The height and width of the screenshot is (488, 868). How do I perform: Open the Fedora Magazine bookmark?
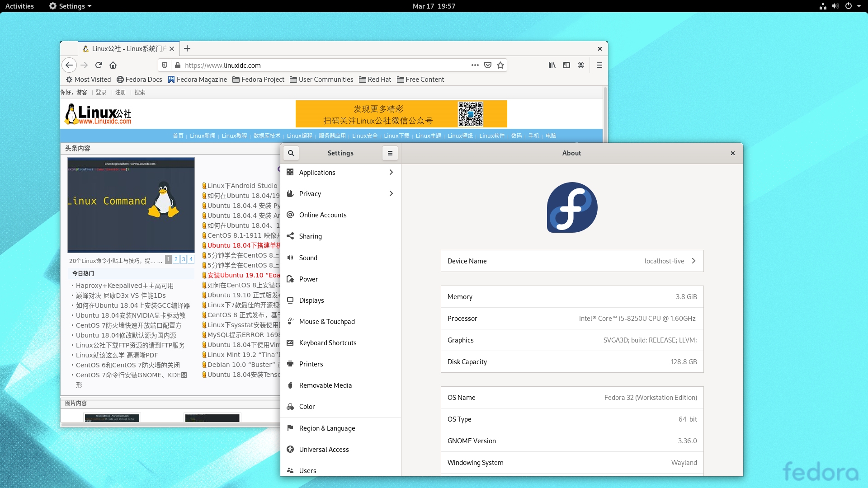pos(198,79)
